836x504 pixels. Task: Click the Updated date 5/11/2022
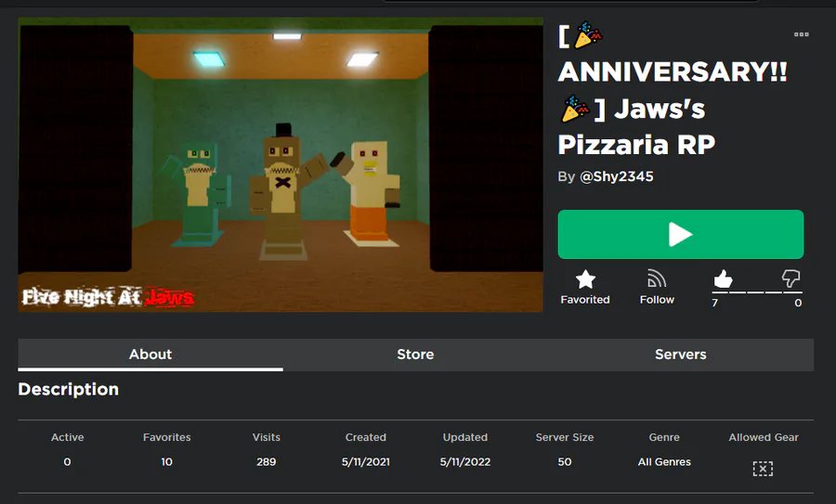pos(465,462)
